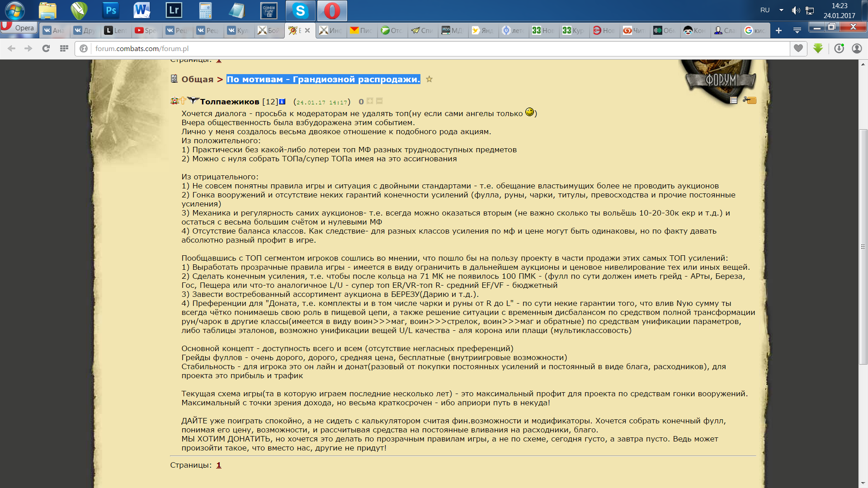The height and width of the screenshot is (488, 868).
Task: Click topic title 'По мотивам - Грандиозной распродажи.'
Action: (x=323, y=79)
